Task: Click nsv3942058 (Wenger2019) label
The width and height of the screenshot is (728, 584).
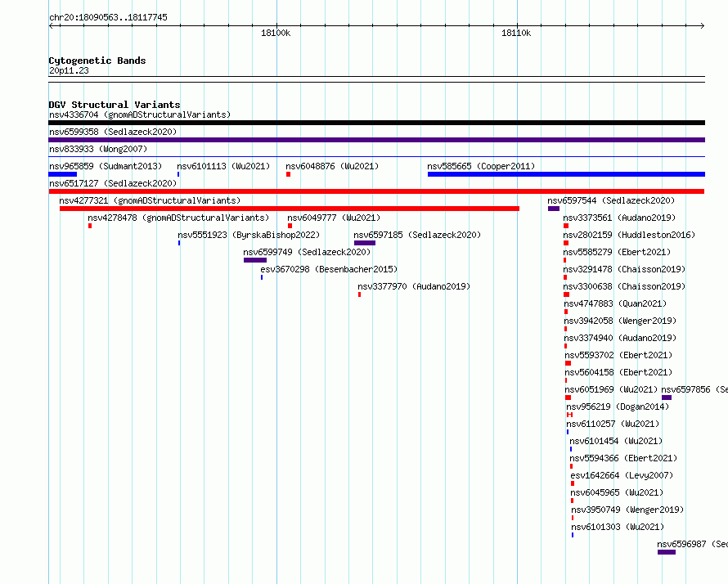Action: [x=620, y=321]
